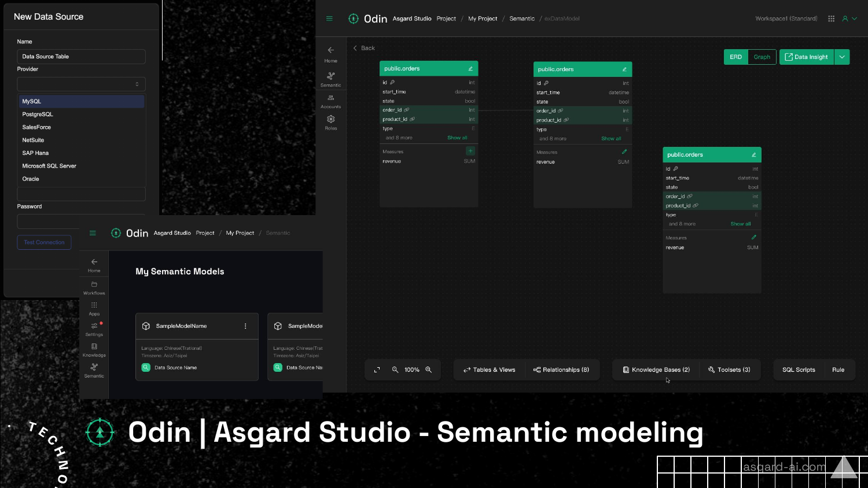Click My Project breadcrumb in Semantic Models window

[240, 233]
